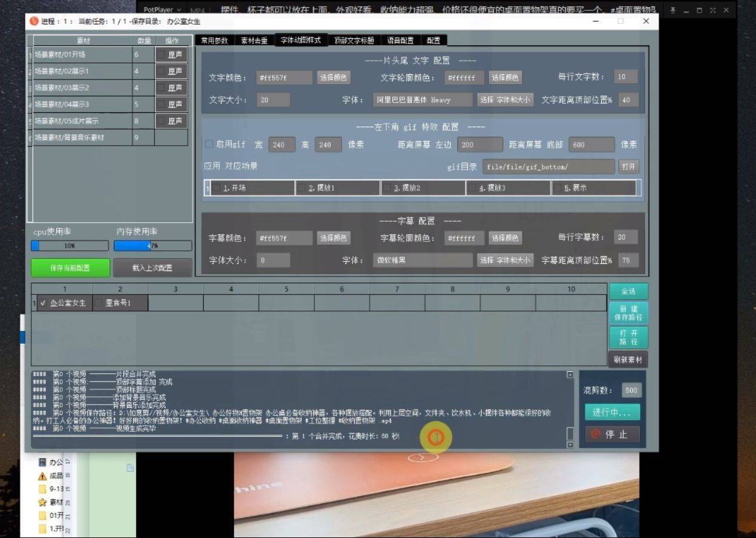Open the PotPlayer dropdown menu
The width and height of the screenshot is (756, 538).
(163, 10)
